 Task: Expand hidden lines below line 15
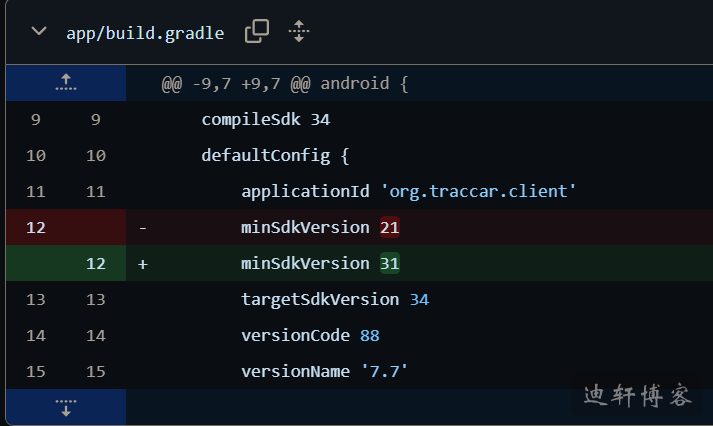coord(66,407)
